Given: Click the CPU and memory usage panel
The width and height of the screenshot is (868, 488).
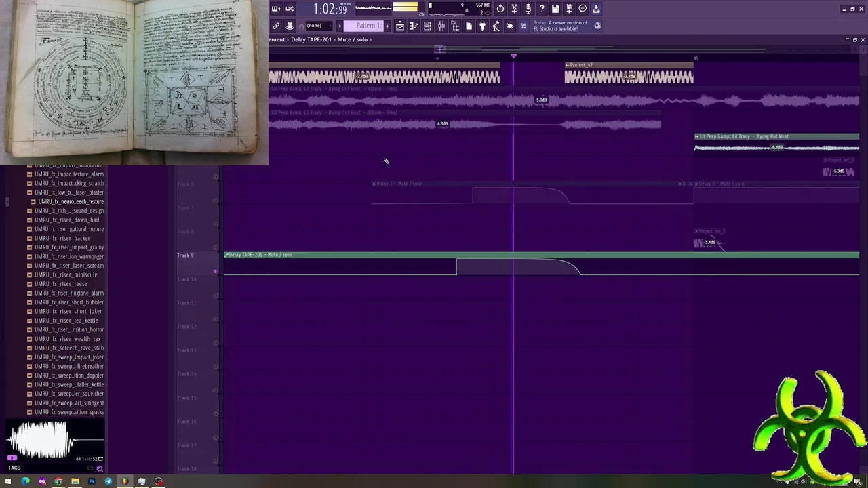Looking at the screenshot, I should (x=460, y=9).
